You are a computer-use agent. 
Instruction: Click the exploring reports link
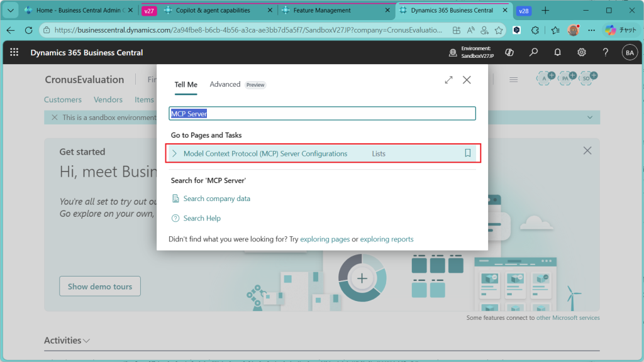(386, 239)
